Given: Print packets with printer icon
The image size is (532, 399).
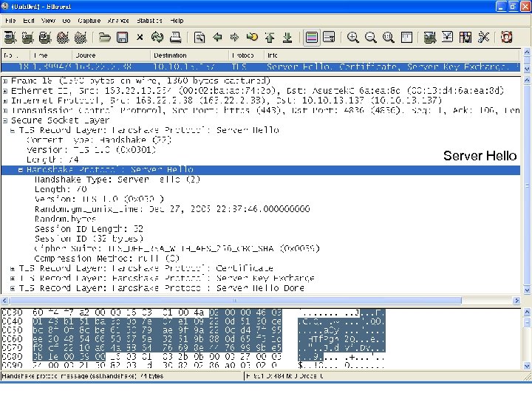Looking at the screenshot, I should [x=175, y=37].
